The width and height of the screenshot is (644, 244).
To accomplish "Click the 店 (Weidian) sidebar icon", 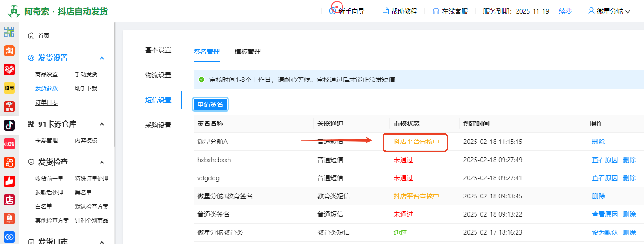I will [9, 199].
